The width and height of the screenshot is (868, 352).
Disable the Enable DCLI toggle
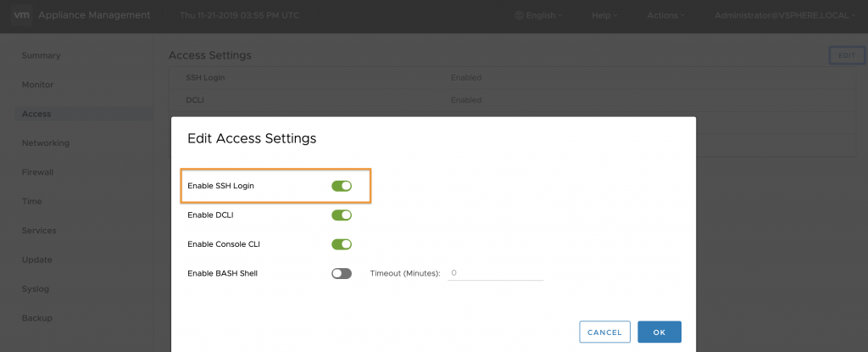[342, 215]
